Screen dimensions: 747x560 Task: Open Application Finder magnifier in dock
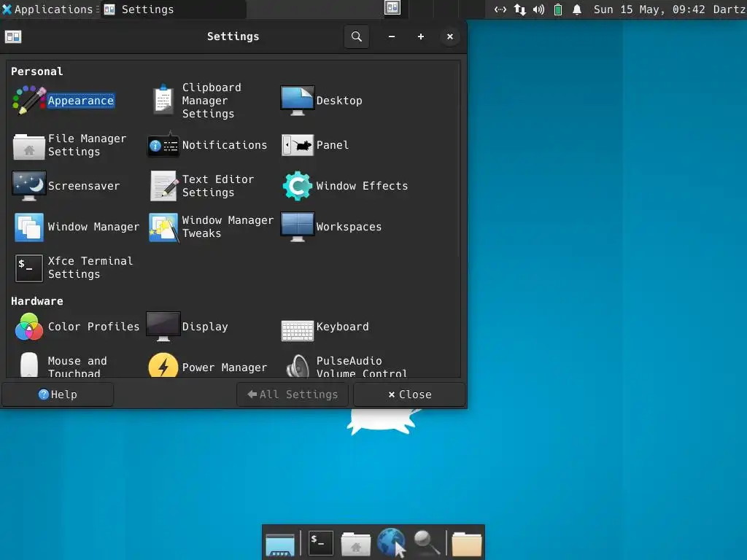(426, 542)
